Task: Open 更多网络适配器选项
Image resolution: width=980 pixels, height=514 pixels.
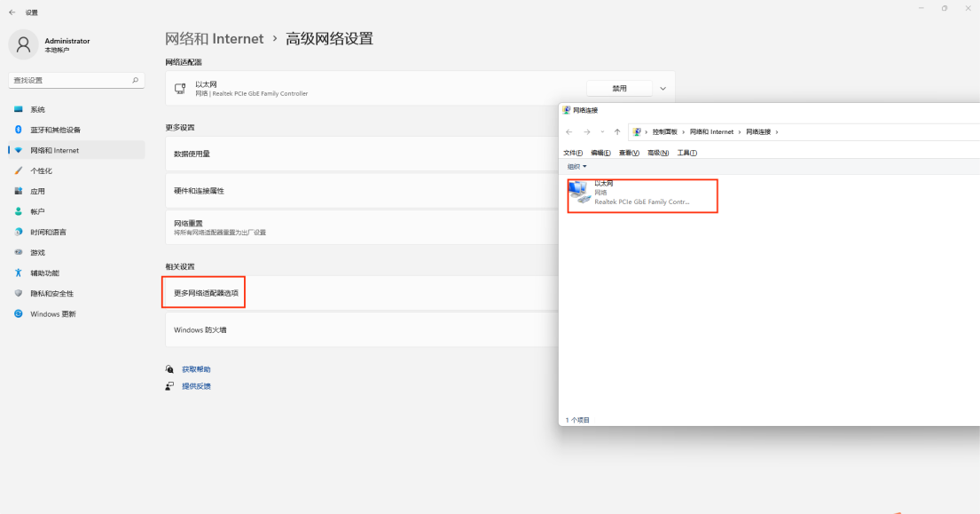Action: pyautogui.click(x=206, y=292)
